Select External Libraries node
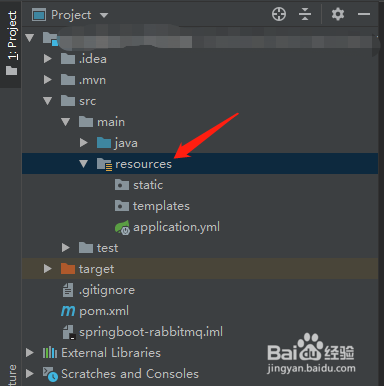Screen dimensions: 384x386 pyautogui.click(x=111, y=353)
